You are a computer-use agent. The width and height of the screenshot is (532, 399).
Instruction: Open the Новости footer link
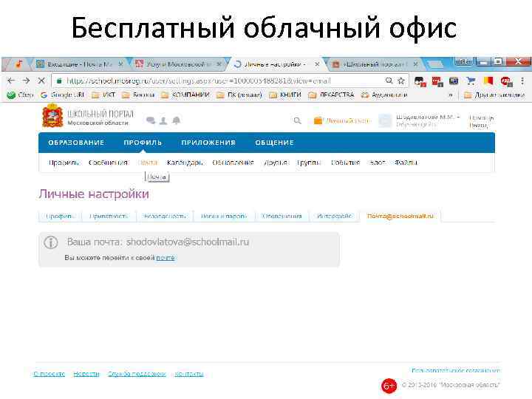click(86, 374)
